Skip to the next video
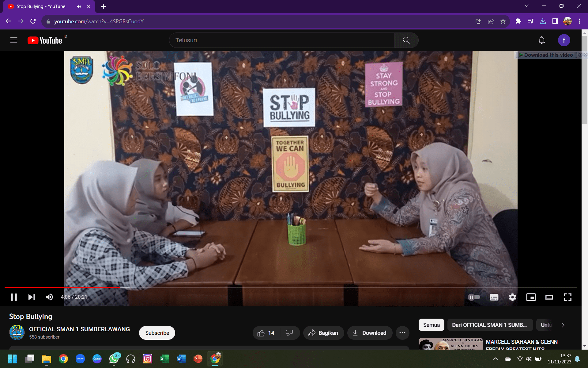The image size is (588, 368). 32,297
